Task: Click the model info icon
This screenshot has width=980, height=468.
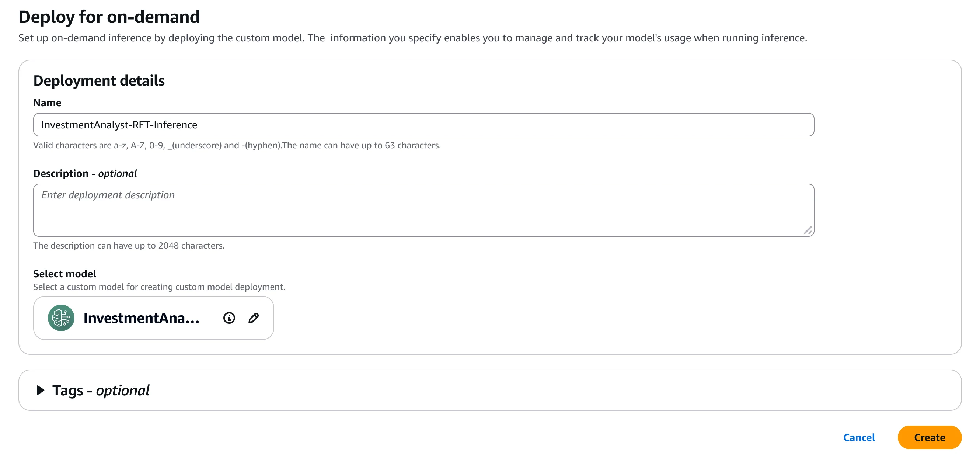Action: [x=229, y=318]
